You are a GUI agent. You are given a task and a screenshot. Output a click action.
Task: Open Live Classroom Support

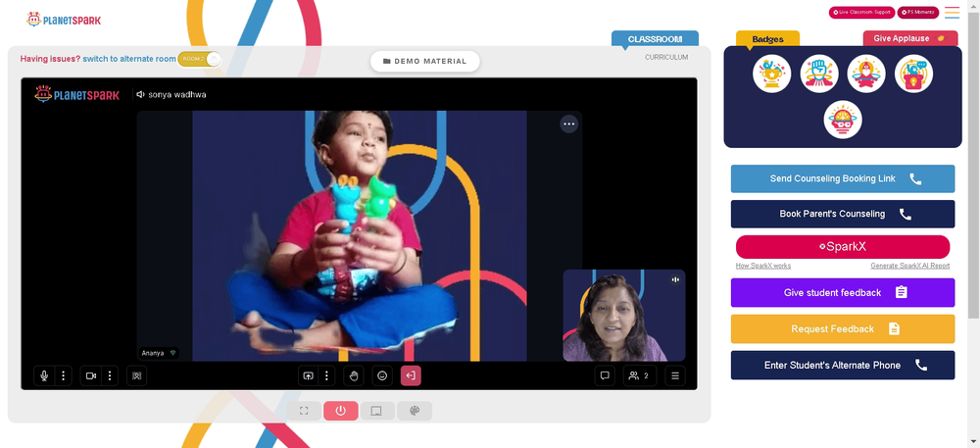pyautogui.click(x=861, y=13)
